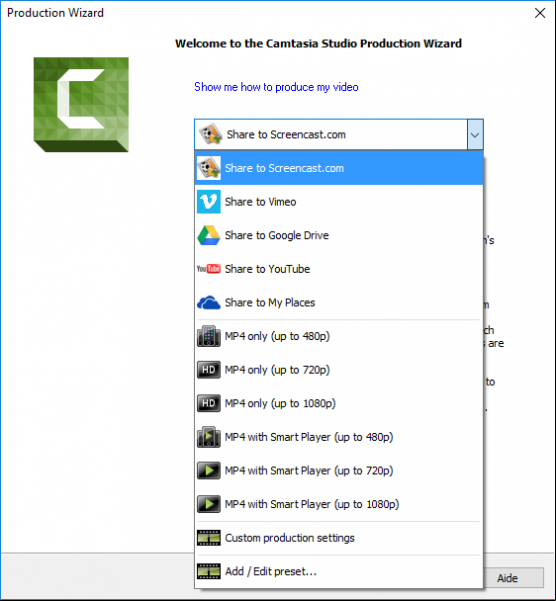Image resolution: width=556 pixels, height=601 pixels.
Task: Close the Production Wizard window
Action: (x=540, y=13)
